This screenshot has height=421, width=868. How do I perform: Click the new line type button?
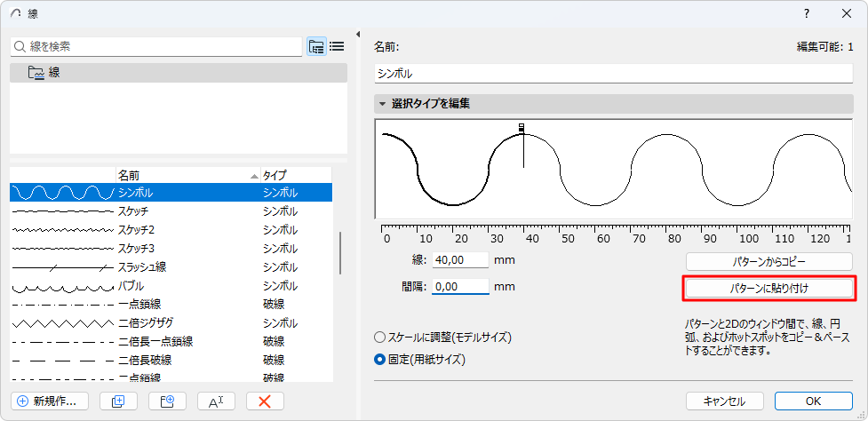49,401
